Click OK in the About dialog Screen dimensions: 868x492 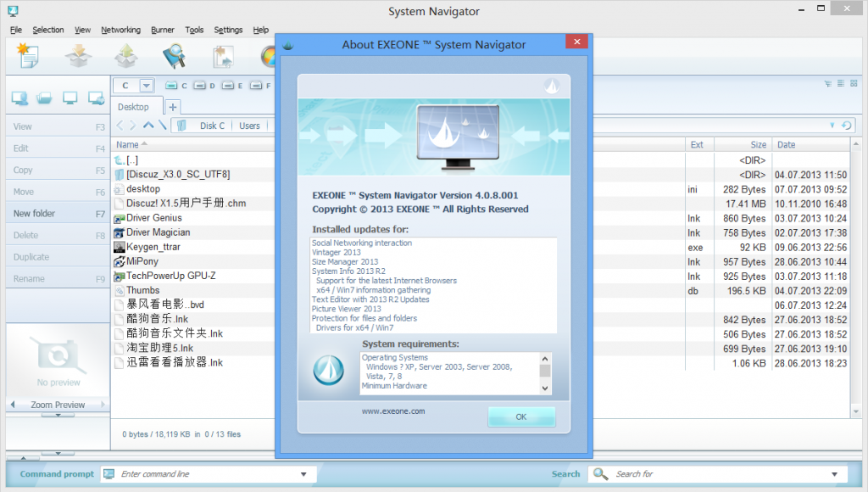click(521, 417)
